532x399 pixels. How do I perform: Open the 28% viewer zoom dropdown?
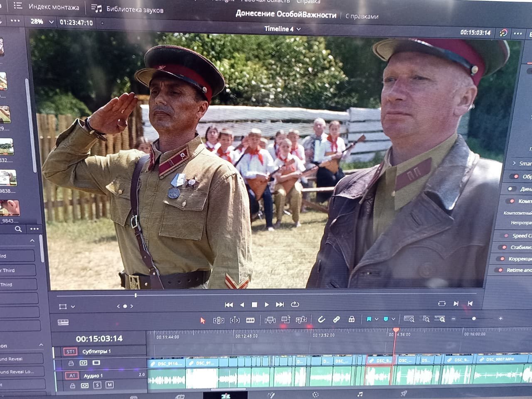coord(42,22)
